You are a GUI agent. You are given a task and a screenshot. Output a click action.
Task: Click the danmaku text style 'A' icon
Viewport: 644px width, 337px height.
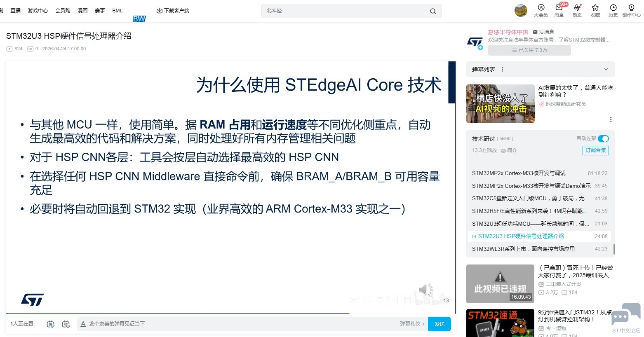[83, 324]
